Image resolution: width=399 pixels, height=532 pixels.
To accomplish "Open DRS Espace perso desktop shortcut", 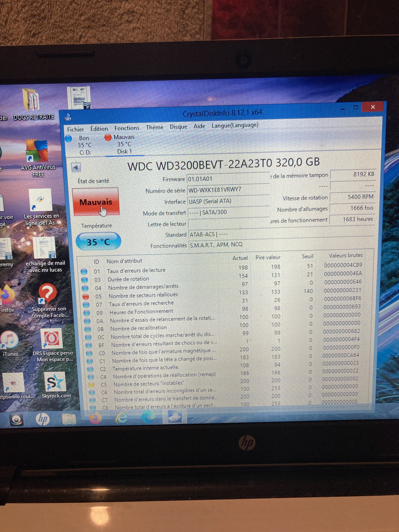I will [52, 345].
